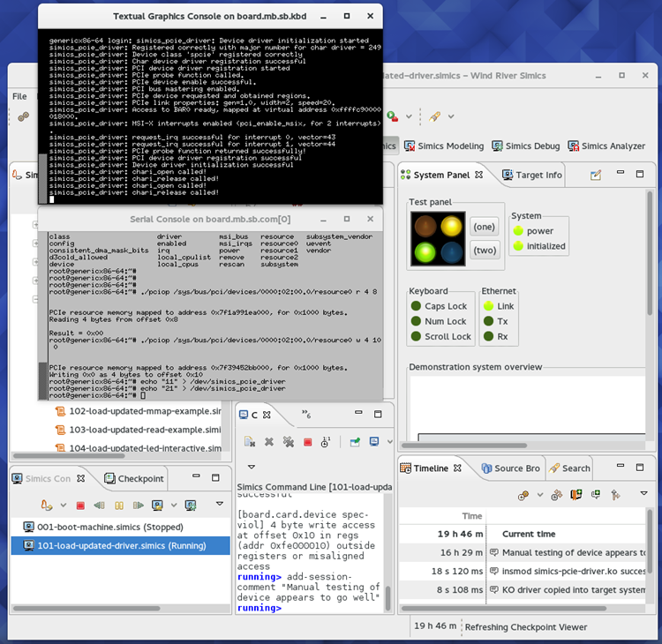This screenshot has height=644, width=662.
Task: Click the chain-link icon below File menu
Action: (24, 116)
